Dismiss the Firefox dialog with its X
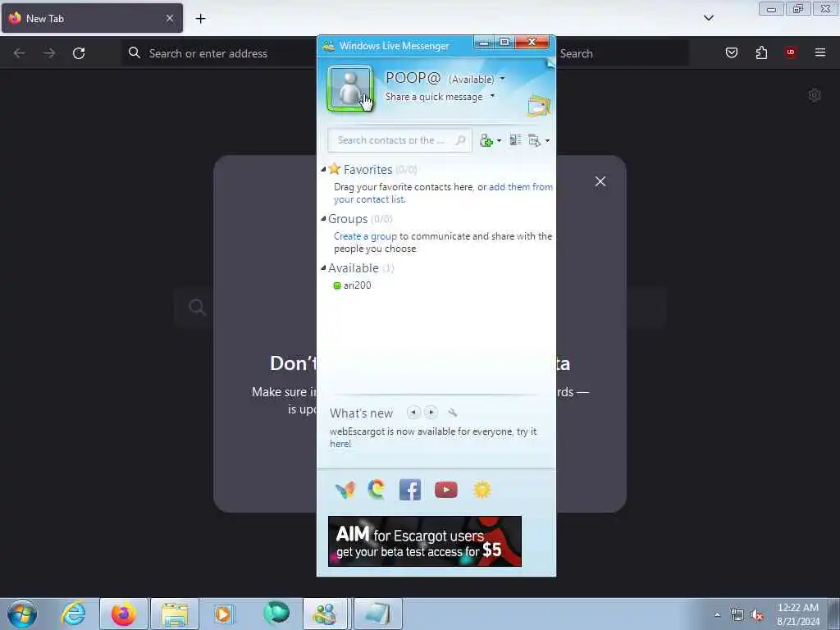The height and width of the screenshot is (630, 840). coord(600,181)
